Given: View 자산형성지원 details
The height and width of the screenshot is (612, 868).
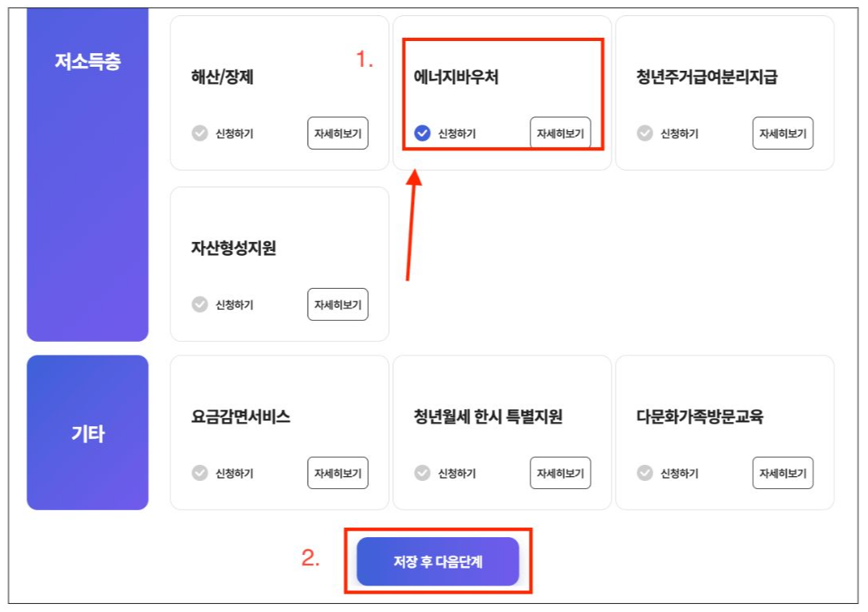Looking at the screenshot, I should pos(338,305).
